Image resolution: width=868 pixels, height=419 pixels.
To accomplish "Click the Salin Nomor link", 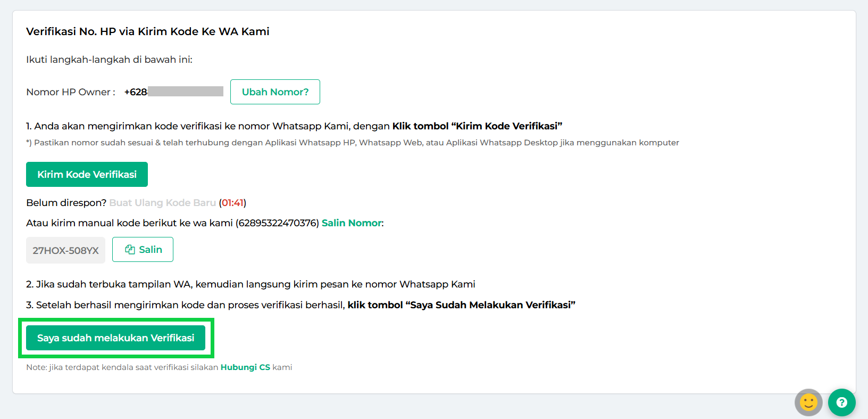I will pyautogui.click(x=352, y=223).
